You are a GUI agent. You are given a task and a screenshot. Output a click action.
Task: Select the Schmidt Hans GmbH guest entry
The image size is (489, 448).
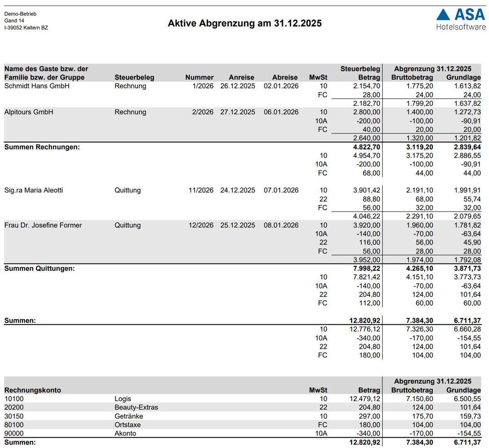tap(37, 86)
